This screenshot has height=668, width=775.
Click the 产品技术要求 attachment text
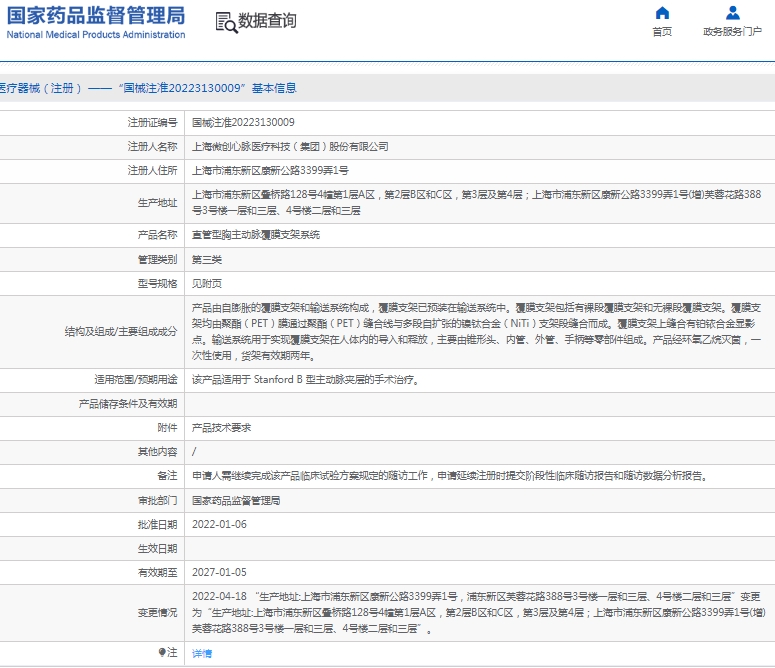(221, 427)
